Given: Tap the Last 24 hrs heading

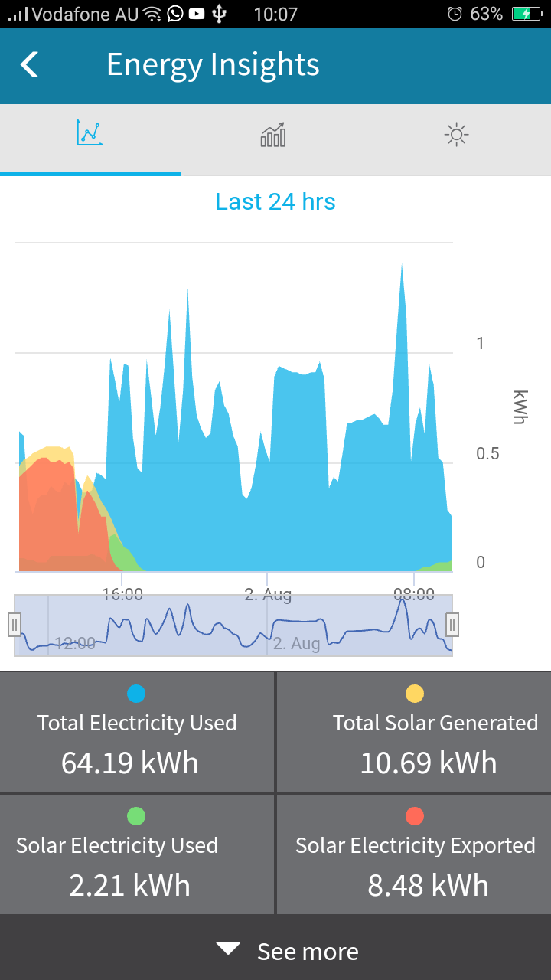Looking at the screenshot, I should (275, 201).
